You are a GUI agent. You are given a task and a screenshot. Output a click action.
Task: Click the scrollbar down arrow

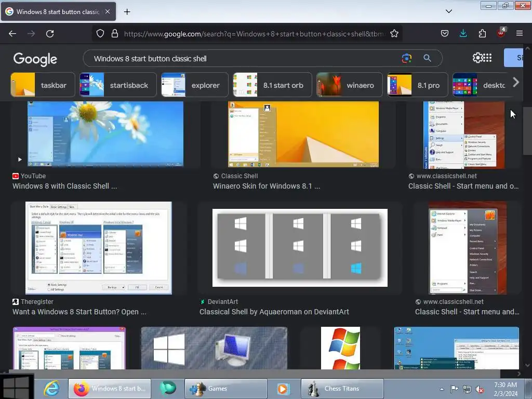(527, 365)
